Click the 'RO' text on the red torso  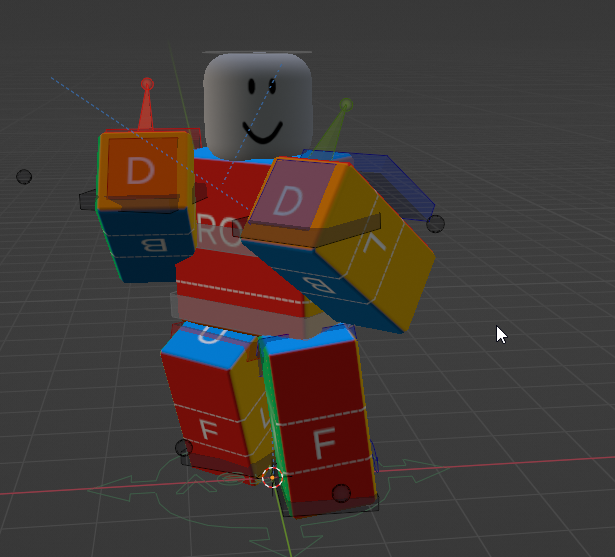point(219,231)
